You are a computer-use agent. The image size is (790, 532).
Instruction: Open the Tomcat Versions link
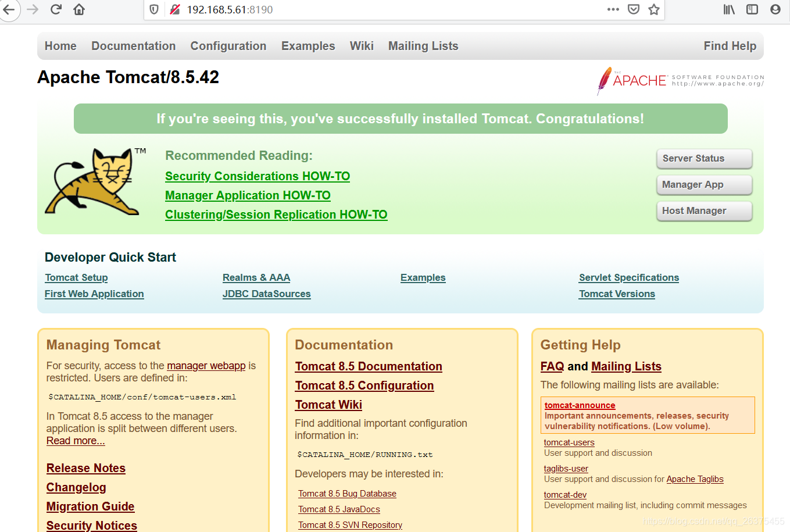tap(617, 294)
